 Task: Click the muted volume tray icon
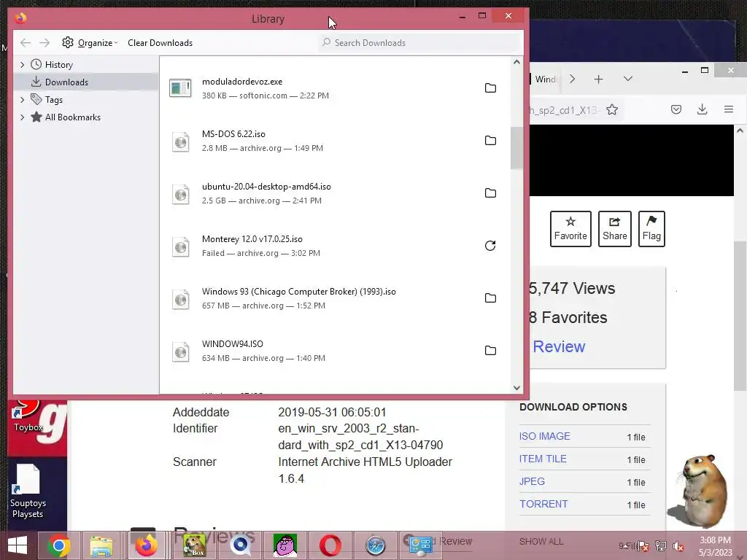[x=678, y=547]
